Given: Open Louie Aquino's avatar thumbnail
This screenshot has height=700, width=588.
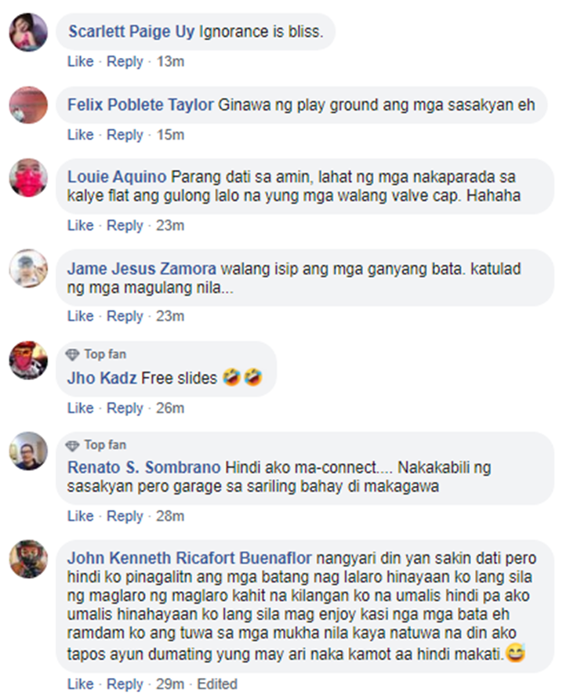Looking at the screenshot, I should pos(28,178).
